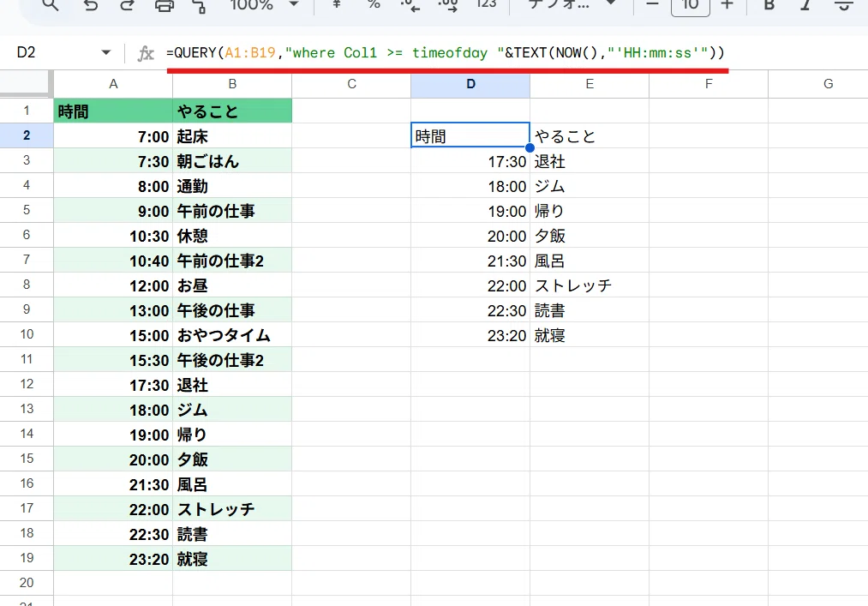Format the cell as percent

pyautogui.click(x=374, y=4)
